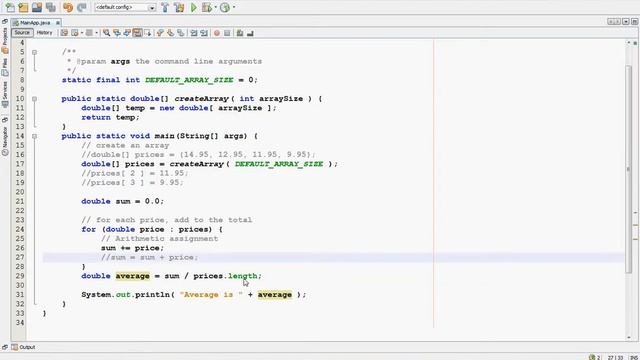This screenshot has width=640, height=360.
Task: Jump to next bookmark icon
Action: click(x=170, y=33)
